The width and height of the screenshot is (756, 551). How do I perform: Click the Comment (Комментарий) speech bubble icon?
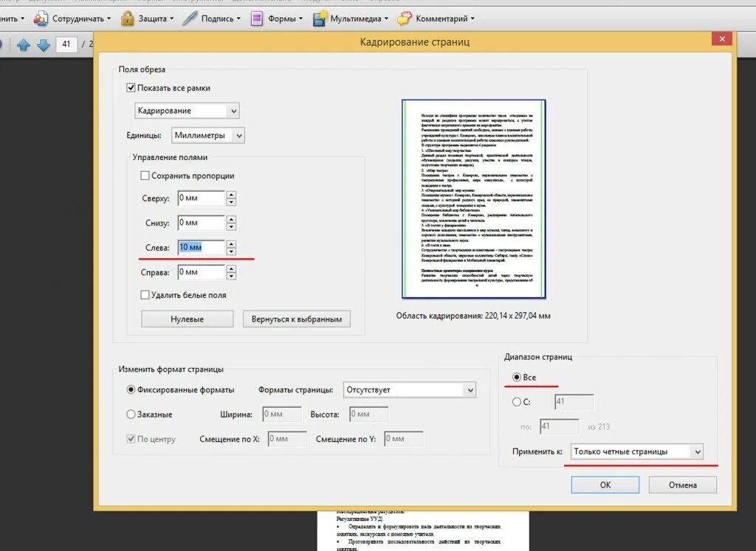pos(404,18)
